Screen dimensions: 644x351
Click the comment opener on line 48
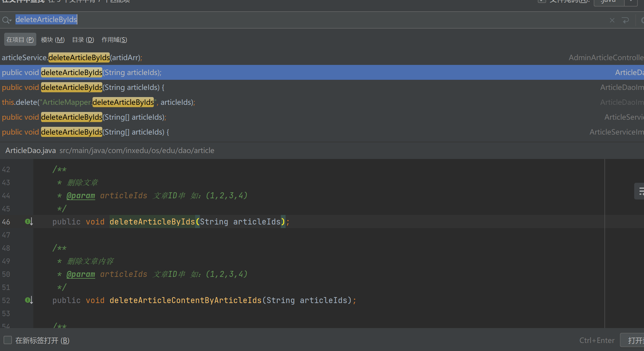(59, 248)
